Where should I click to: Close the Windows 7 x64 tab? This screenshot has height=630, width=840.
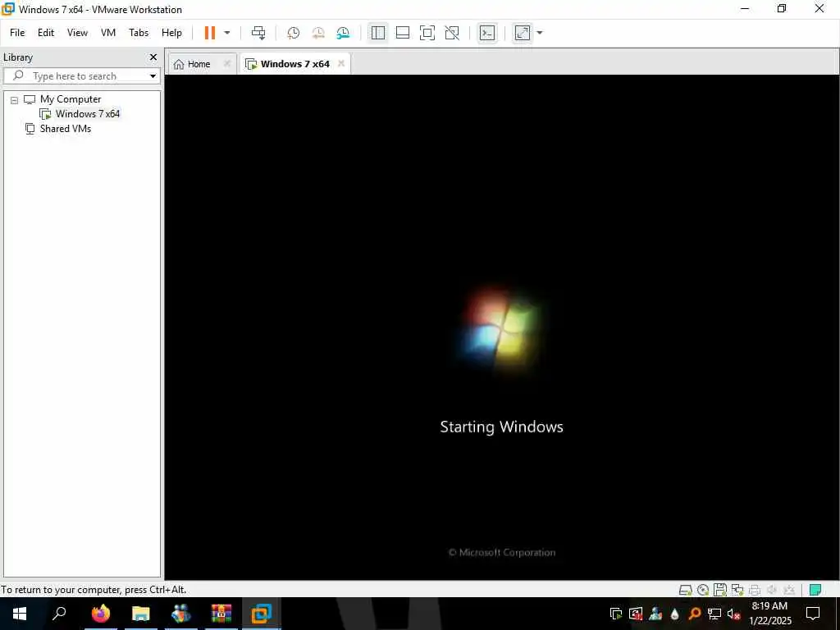(x=341, y=63)
